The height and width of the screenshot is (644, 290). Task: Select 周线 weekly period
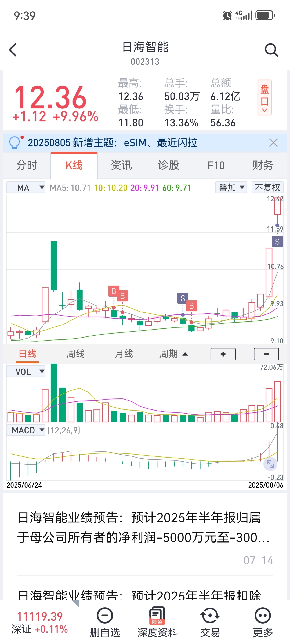tap(76, 354)
